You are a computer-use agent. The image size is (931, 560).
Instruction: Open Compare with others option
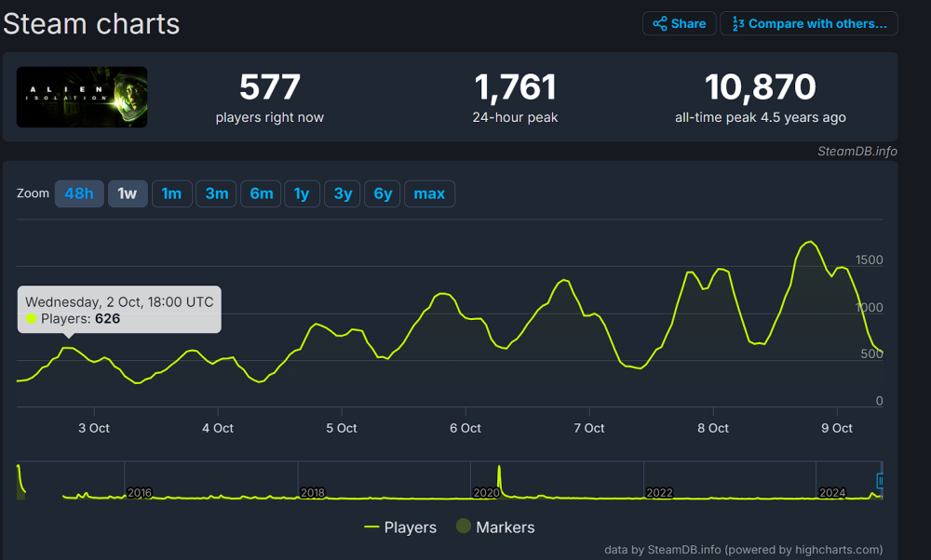(x=808, y=23)
